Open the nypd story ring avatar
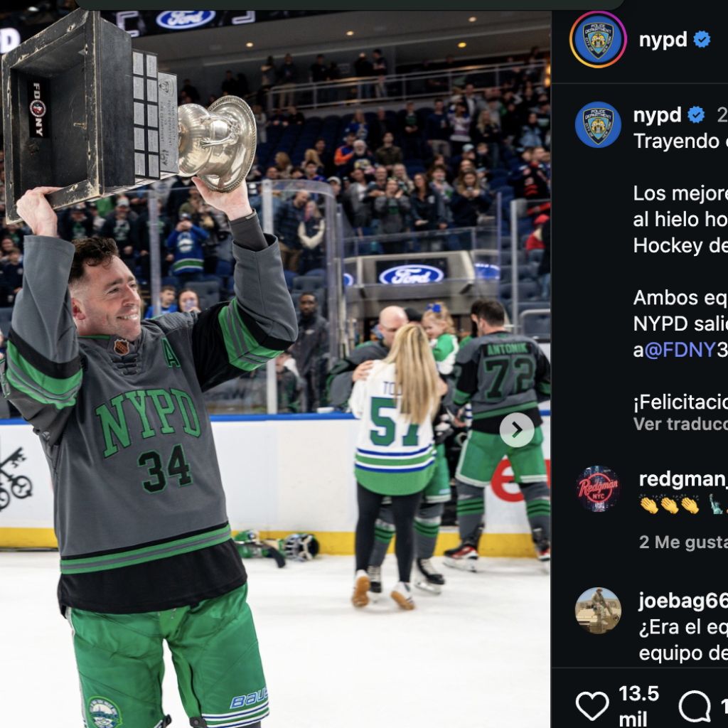Image resolution: width=728 pixels, height=728 pixels. (598, 40)
